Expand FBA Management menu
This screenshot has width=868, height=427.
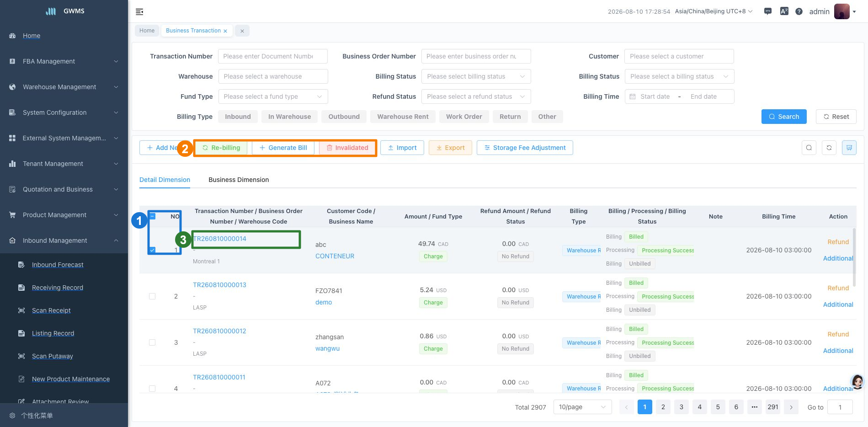tap(64, 61)
